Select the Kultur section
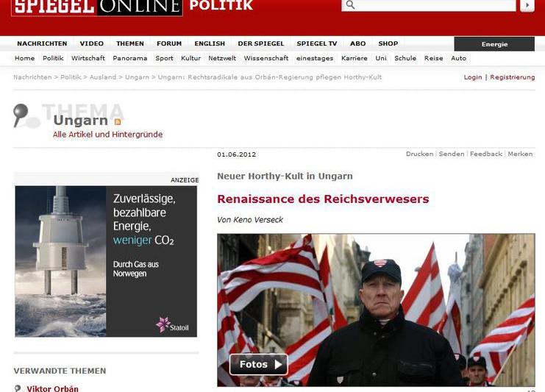The width and height of the screenshot is (545, 392). (190, 58)
